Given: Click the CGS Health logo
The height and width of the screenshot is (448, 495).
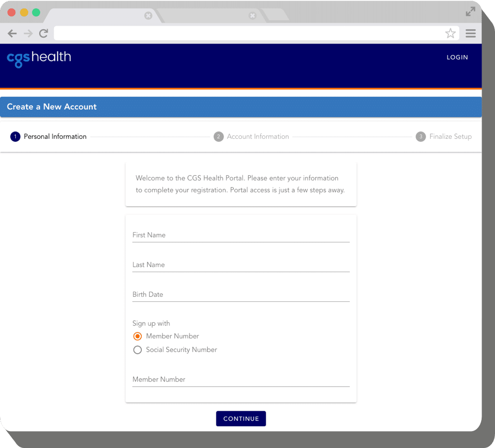Looking at the screenshot, I should pos(39,57).
